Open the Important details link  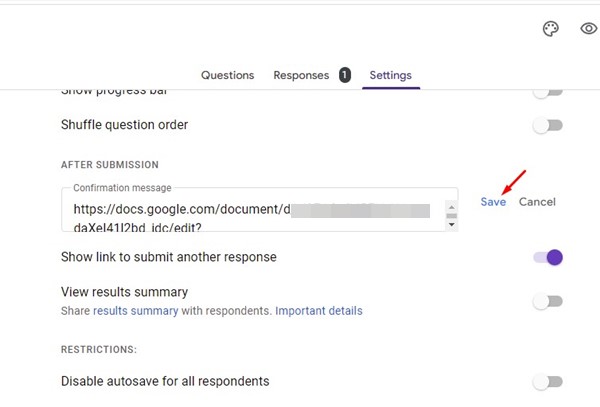pyautogui.click(x=318, y=311)
